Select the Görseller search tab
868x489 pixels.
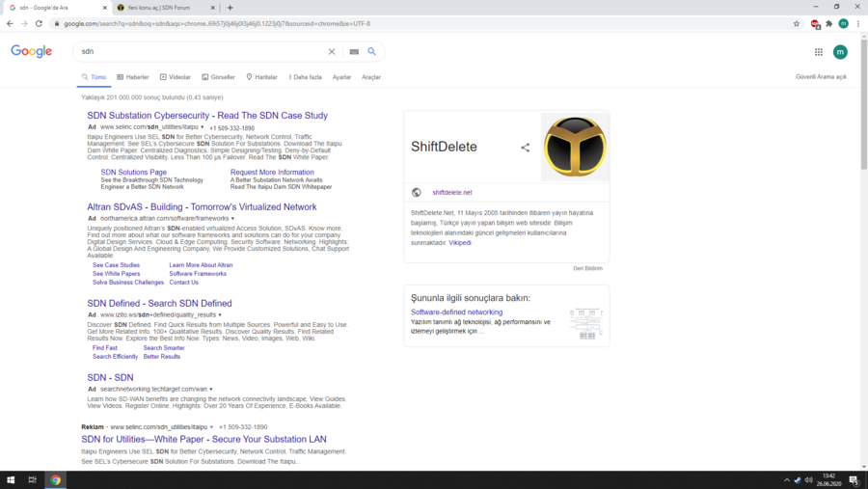click(x=218, y=77)
